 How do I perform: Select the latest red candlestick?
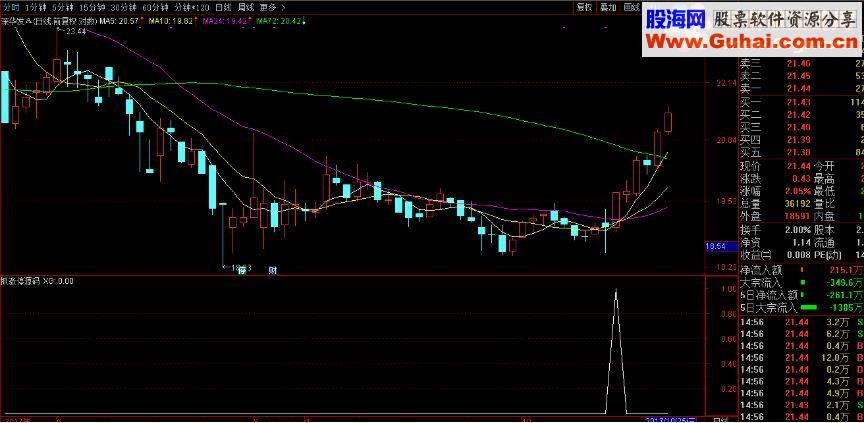pos(668,122)
